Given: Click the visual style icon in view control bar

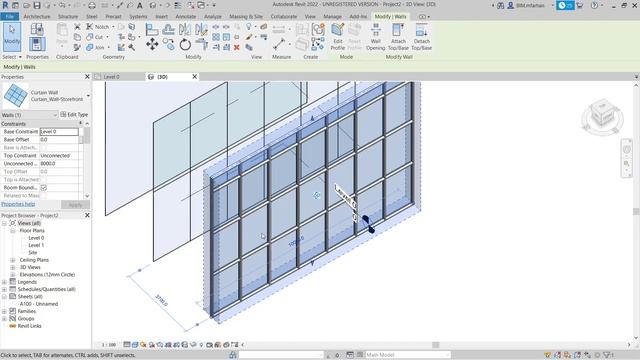Looking at the screenshot, I should [x=135, y=345].
